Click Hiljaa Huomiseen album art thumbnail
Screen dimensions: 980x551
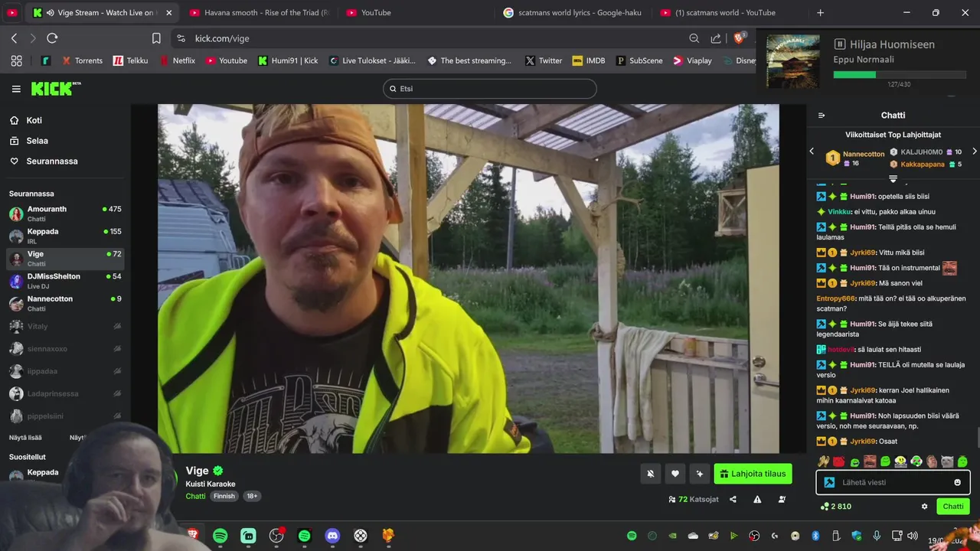tap(792, 61)
